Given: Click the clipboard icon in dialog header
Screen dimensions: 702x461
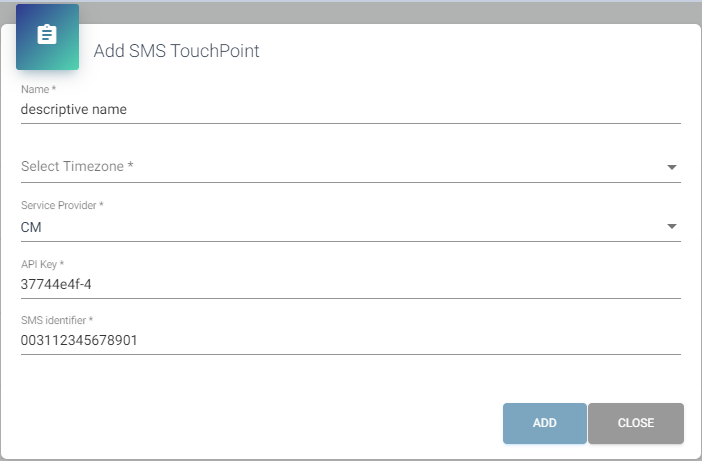Looking at the screenshot, I should click(47, 36).
